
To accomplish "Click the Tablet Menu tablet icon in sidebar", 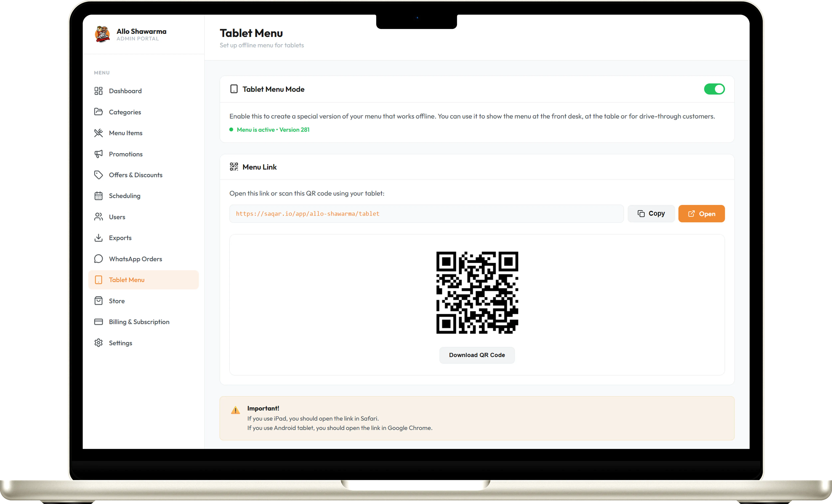I will (98, 280).
